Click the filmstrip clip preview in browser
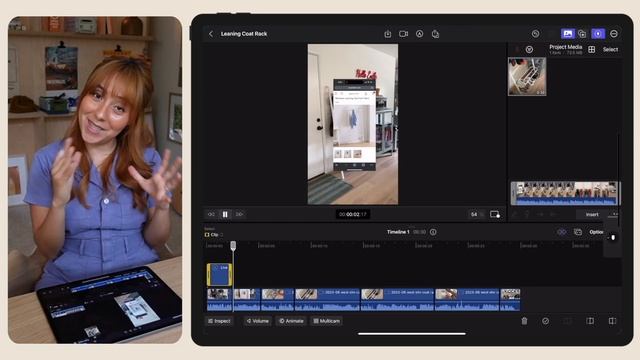The width and height of the screenshot is (640, 360). pyautogui.click(x=565, y=193)
